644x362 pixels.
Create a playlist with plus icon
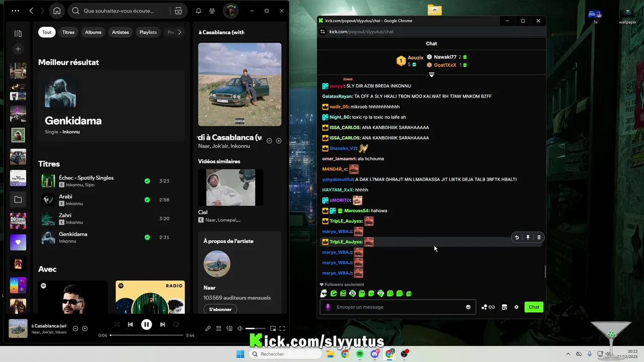coord(18,49)
